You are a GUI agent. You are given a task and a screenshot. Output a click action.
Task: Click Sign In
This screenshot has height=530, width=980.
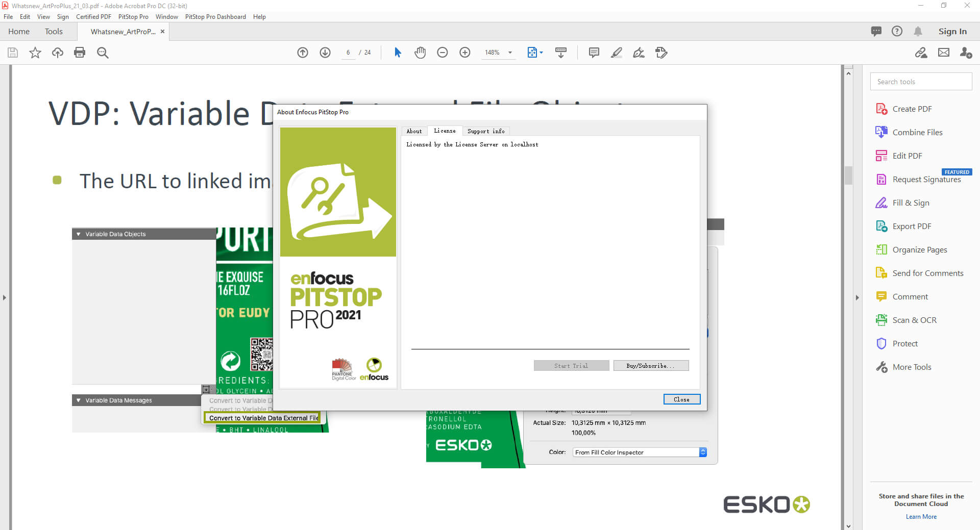[952, 31]
